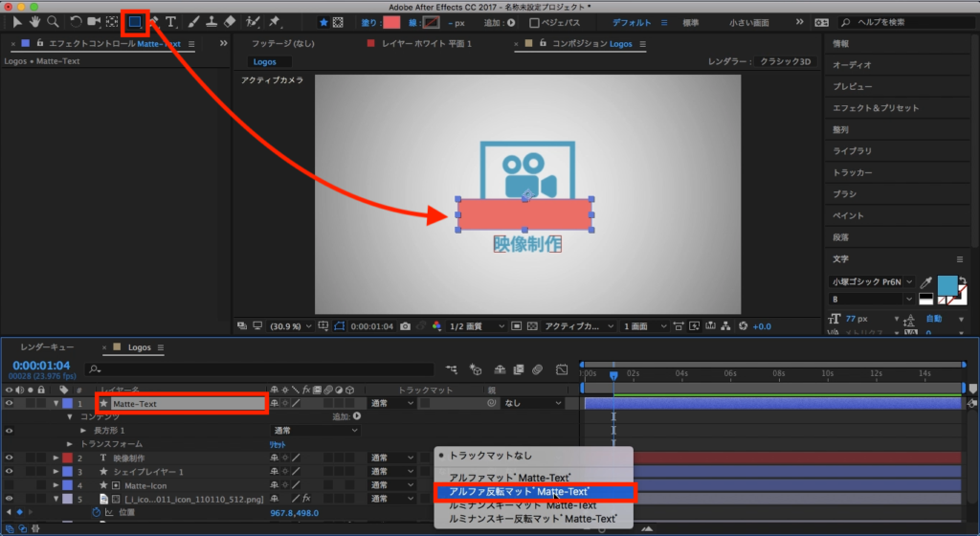Toggle visibility of 映像制作 text layer

10,458
